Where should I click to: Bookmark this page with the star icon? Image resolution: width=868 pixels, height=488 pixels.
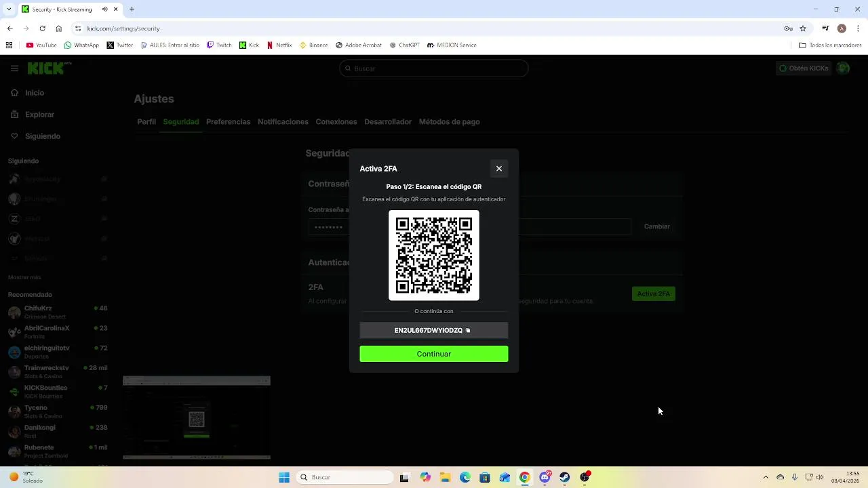[803, 28]
